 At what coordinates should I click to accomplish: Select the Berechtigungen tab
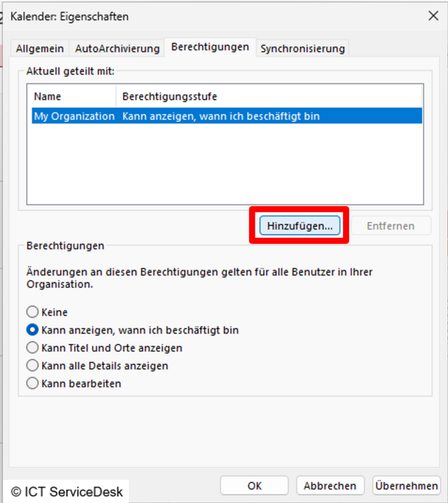click(210, 47)
